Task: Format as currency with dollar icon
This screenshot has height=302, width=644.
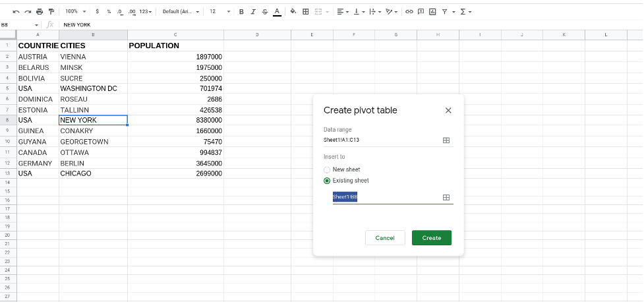Action: (x=97, y=12)
